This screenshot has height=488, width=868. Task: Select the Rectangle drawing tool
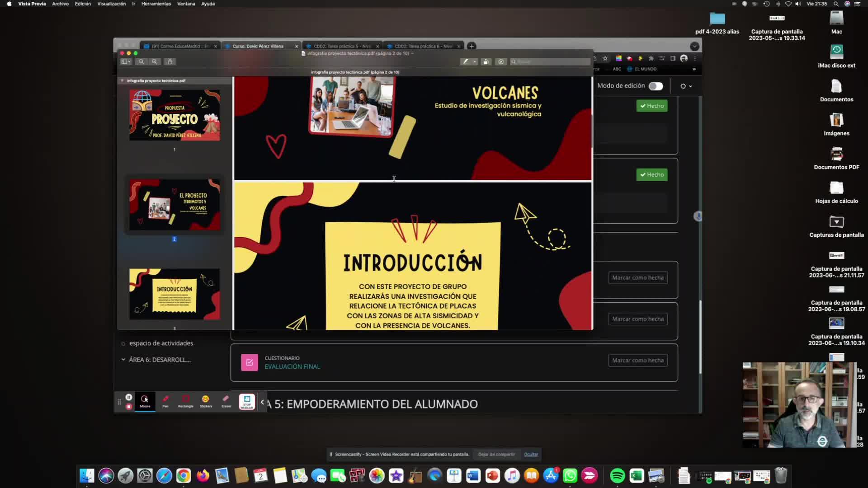pos(185,400)
